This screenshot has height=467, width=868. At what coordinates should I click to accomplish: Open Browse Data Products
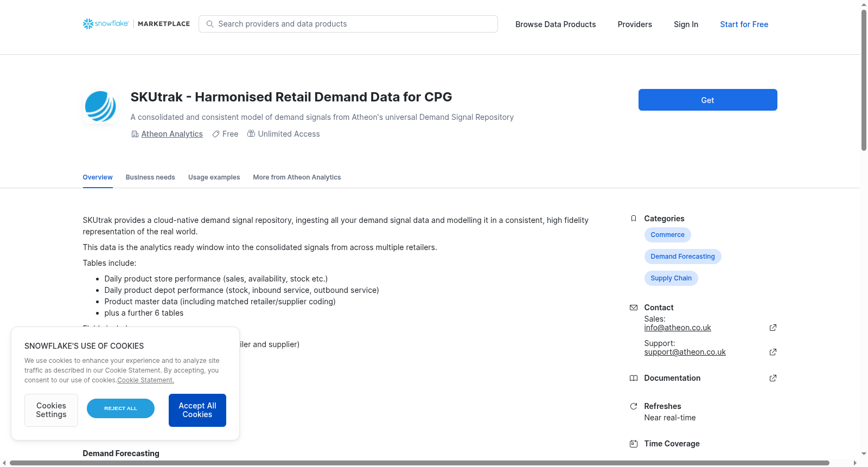coord(556,24)
